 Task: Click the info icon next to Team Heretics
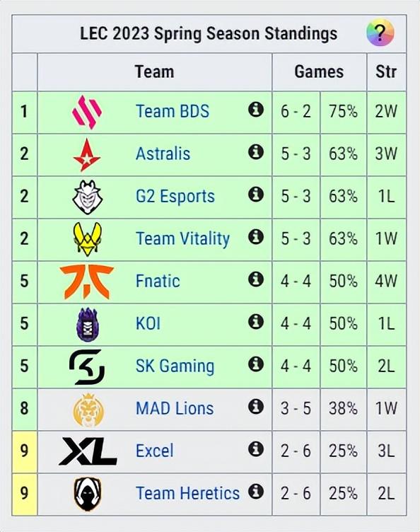coord(256,491)
